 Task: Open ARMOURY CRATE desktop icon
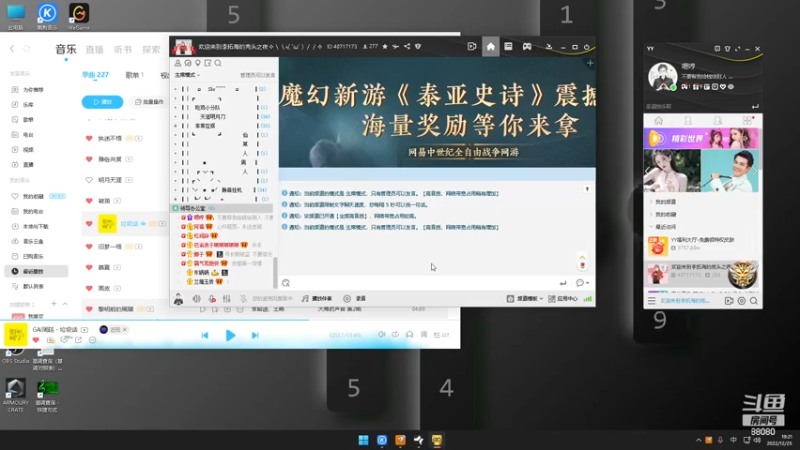point(15,395)
